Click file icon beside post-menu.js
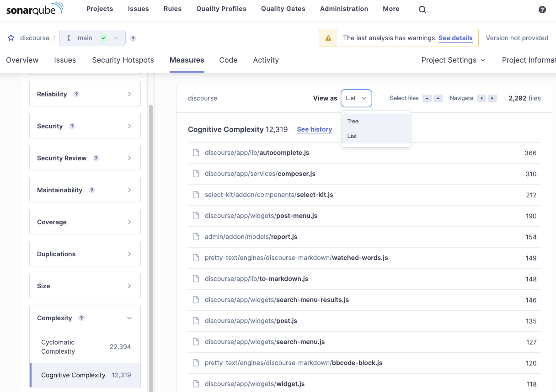 (196, 216)
